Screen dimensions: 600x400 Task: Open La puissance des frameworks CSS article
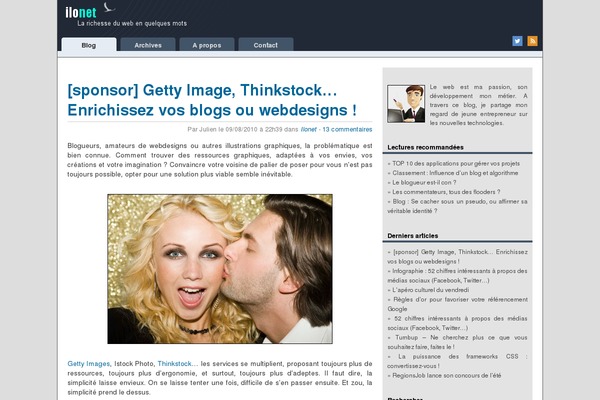click(457, 361)
